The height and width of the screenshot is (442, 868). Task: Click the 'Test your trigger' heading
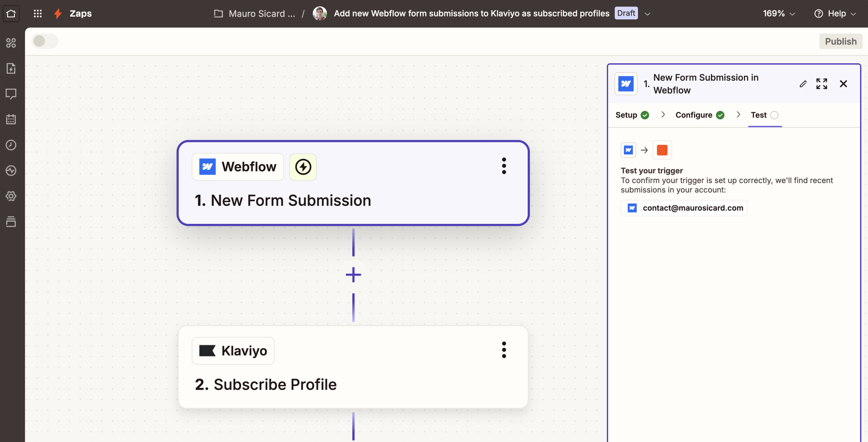tap(652, 170)
